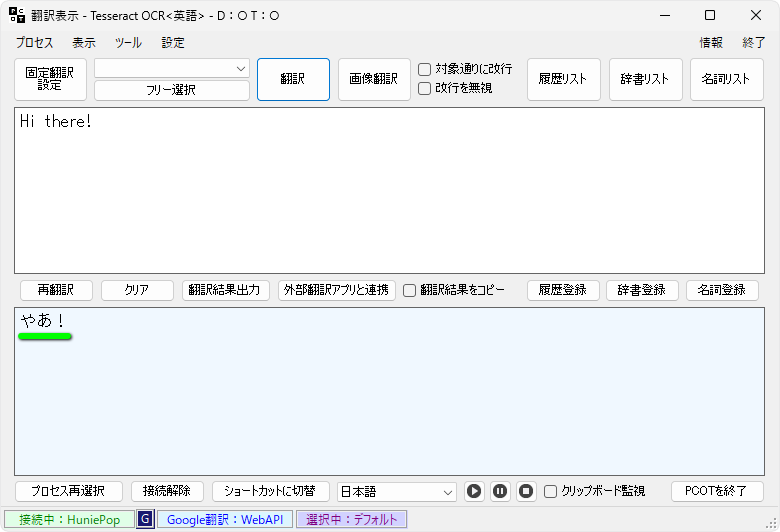Click the 再翻訳 button
The height and width of the screenshot is (532, 780).
56,290
